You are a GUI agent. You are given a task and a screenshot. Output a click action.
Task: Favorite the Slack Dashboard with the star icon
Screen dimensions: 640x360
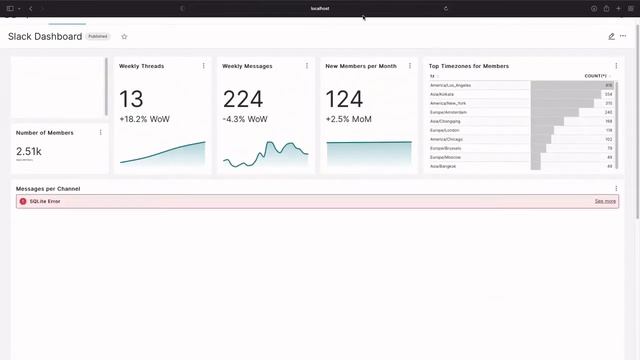click(124, 37)
